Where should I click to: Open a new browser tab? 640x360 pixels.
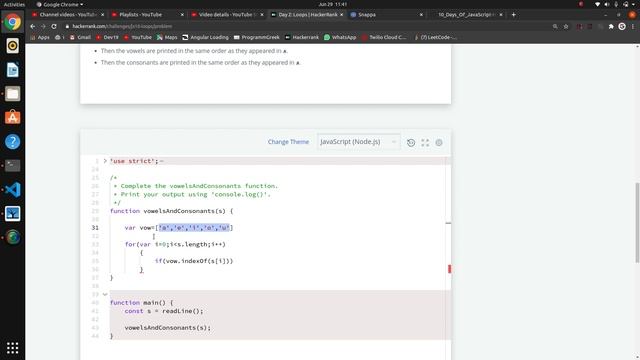coord(513,15)
